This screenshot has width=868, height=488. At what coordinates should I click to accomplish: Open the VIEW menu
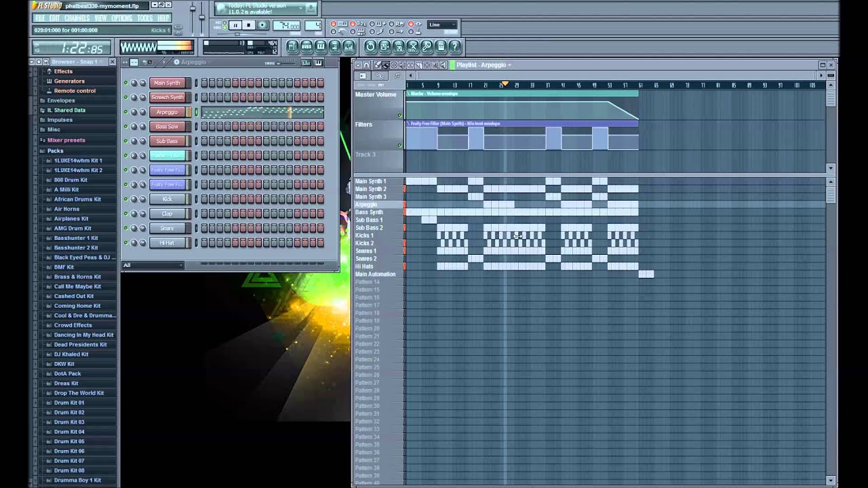click(100, 18)
